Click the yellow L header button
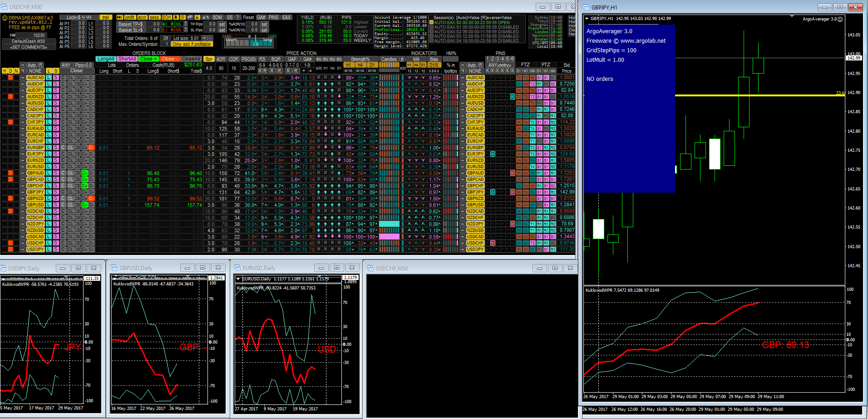The image size is (868, 419). pos(49,71)
